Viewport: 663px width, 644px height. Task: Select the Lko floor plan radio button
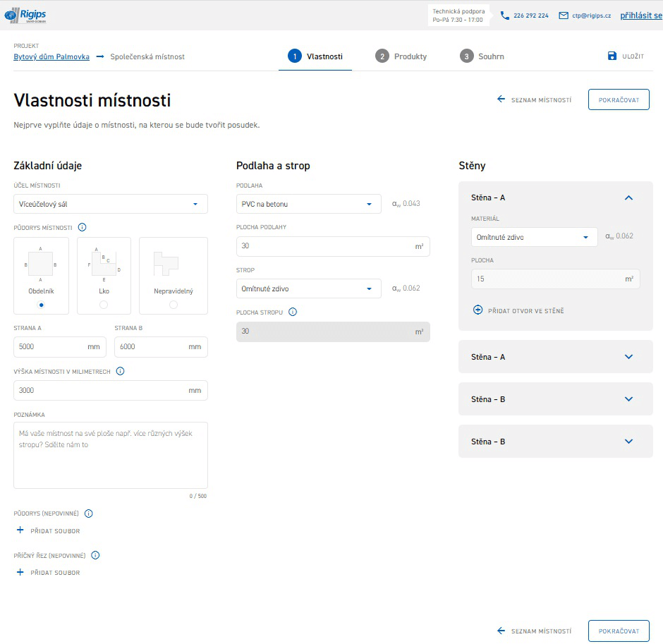(x=104, y=304)
